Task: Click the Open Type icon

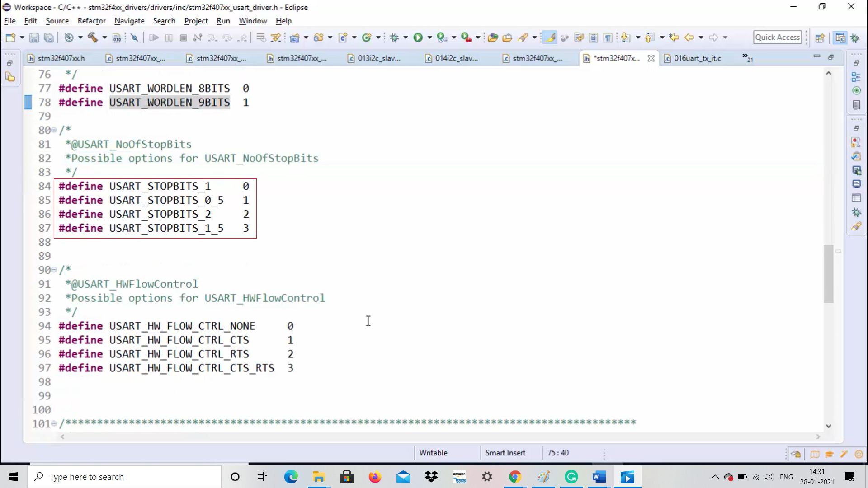Action: pos(493,38)
